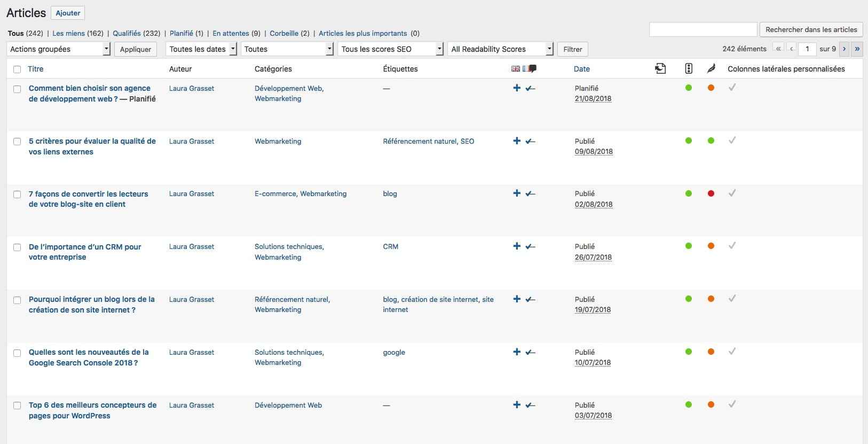Add translation for 'Quelles sont les nouveautés'

click(x=516, y=352)
